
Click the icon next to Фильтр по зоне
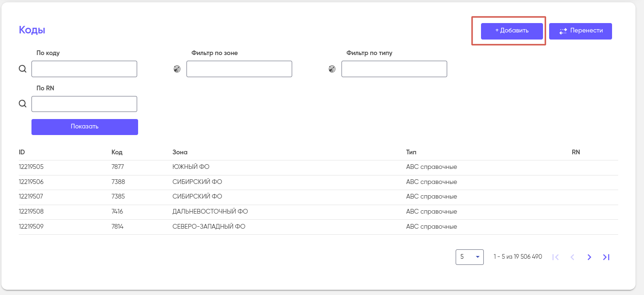click(177, 69)
